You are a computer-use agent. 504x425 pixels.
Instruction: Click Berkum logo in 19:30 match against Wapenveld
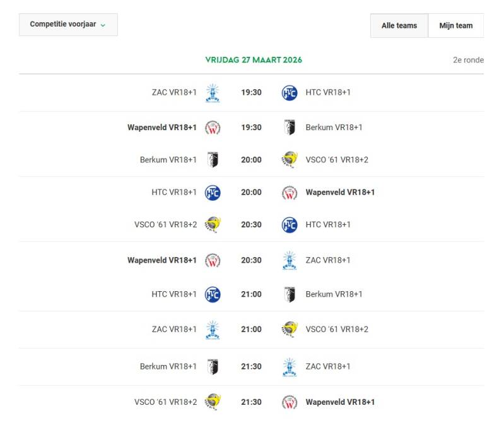[x=289, y=128]
